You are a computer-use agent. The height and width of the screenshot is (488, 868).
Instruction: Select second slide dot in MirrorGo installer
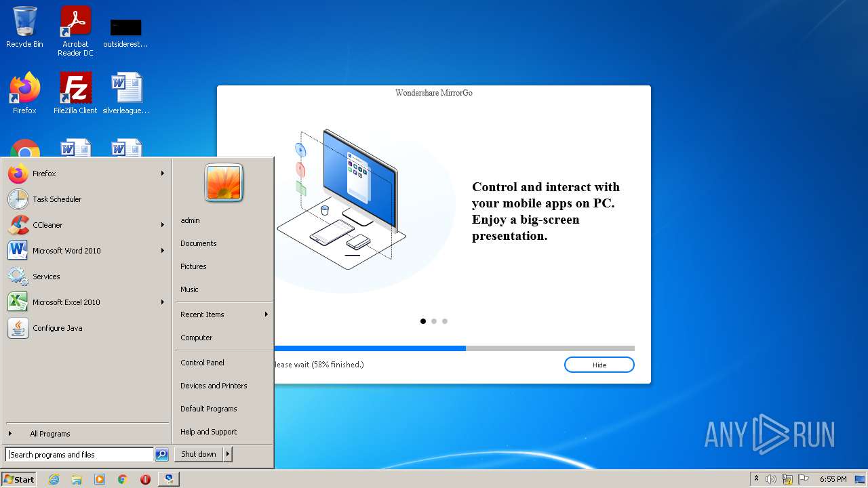click(x=434, y=321)
